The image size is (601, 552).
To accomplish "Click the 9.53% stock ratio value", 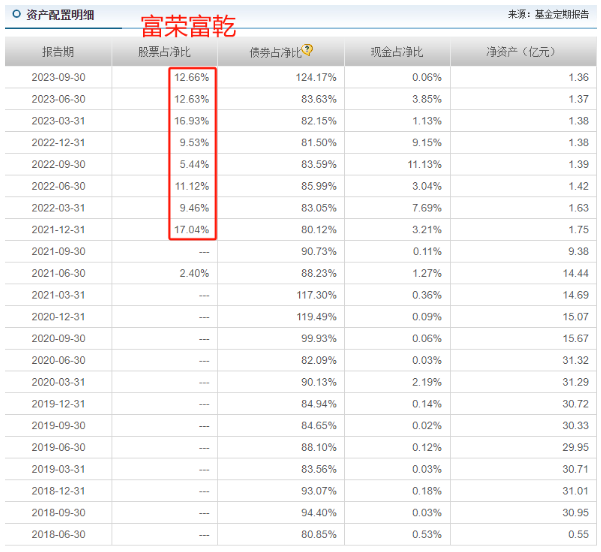I will [194, 143].
